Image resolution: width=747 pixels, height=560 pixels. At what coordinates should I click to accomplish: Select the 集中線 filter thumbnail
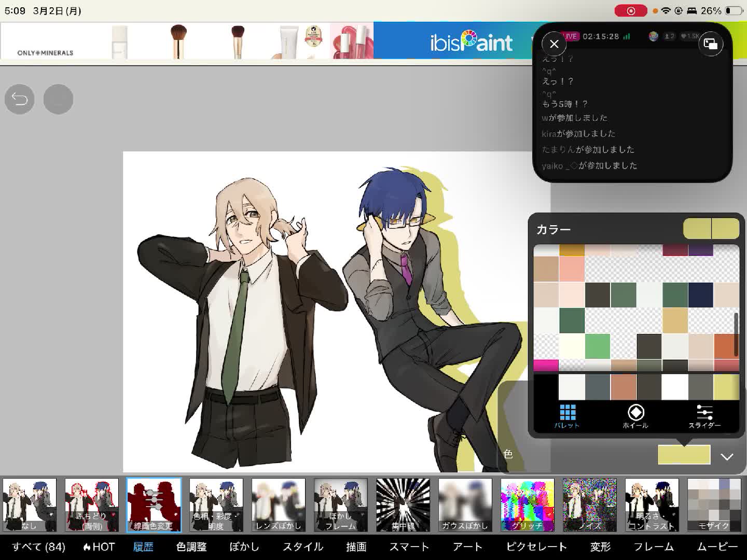coord(403,505)
